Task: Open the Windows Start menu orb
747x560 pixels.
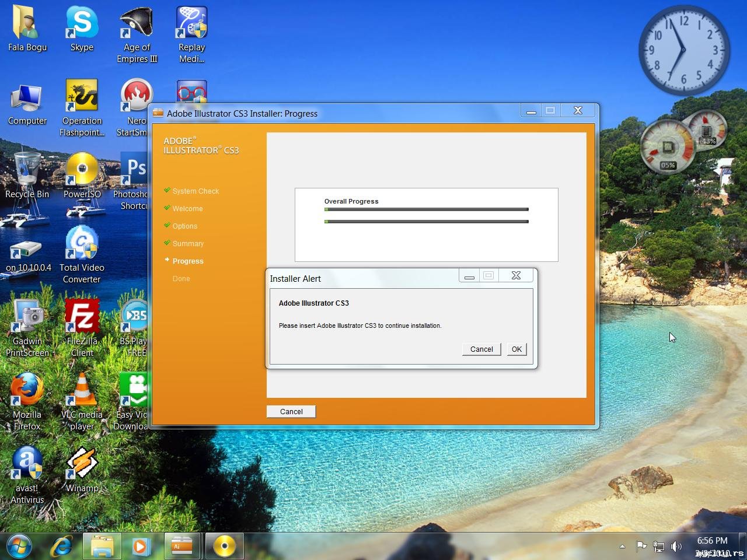Action: [19, 547]
